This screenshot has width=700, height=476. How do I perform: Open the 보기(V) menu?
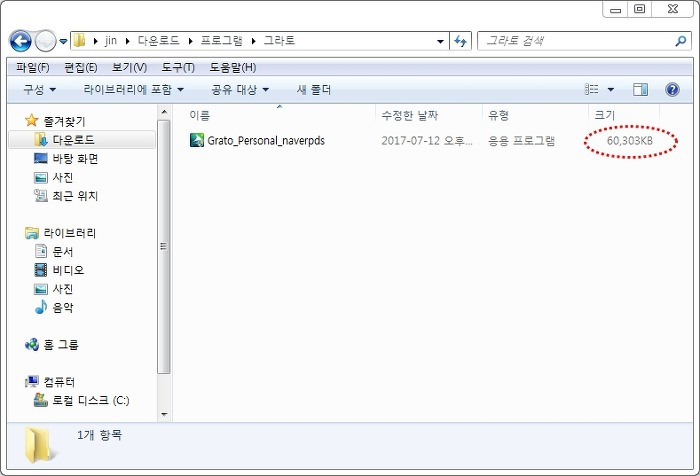tap(129, 67)
